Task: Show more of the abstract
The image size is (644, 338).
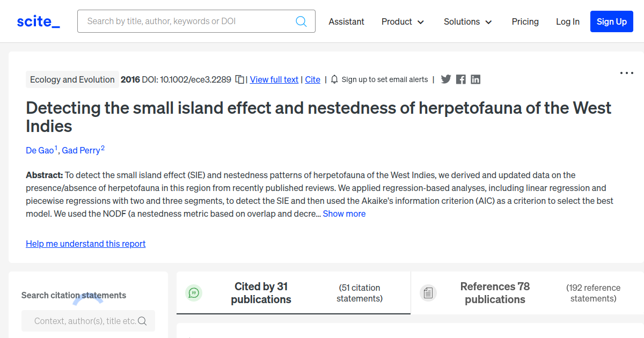Action: coord(344,214)
